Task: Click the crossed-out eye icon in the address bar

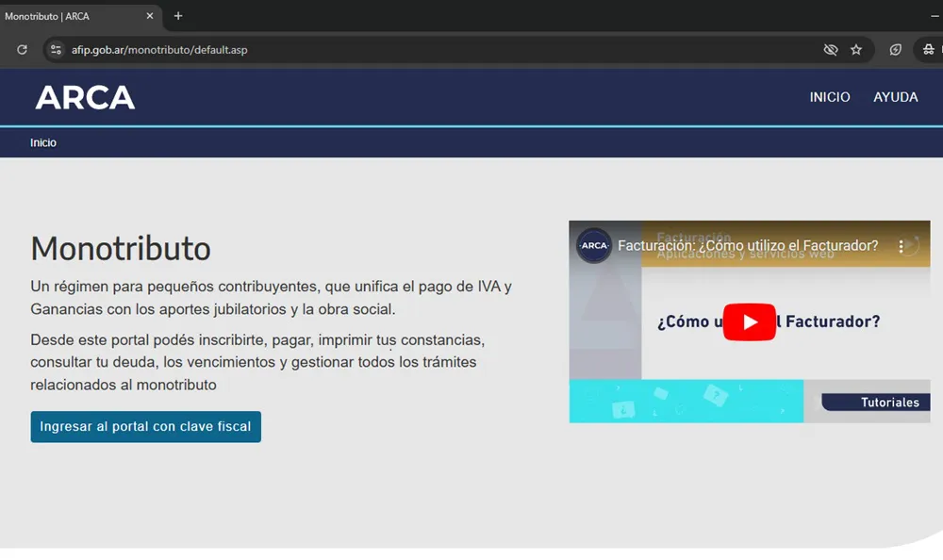Action: point(831,50)
